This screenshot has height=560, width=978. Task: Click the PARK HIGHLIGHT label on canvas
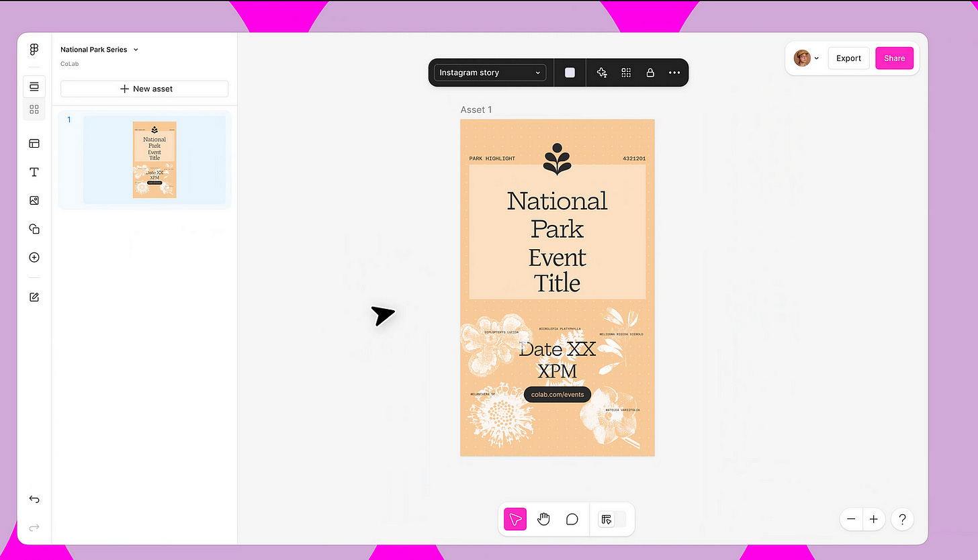coord(492,158)
